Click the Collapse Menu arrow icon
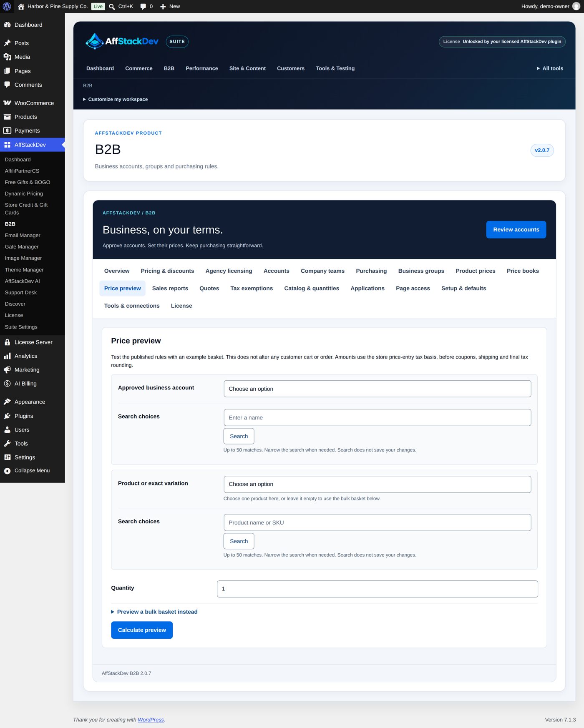This screenshot has width=584, height=728. (7, 471)
